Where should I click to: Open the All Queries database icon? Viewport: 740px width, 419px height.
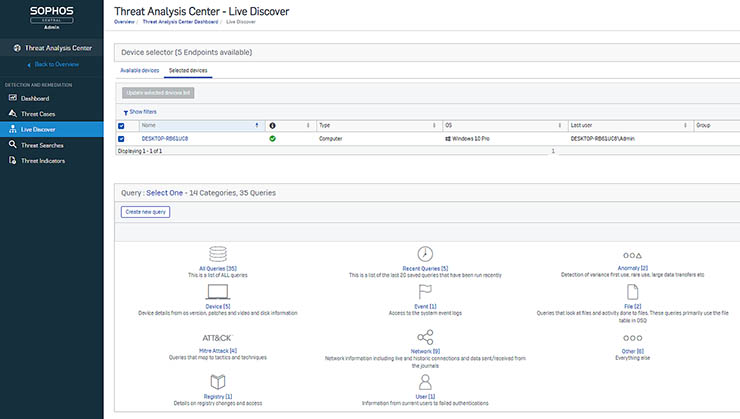click(x=218, y=254)
